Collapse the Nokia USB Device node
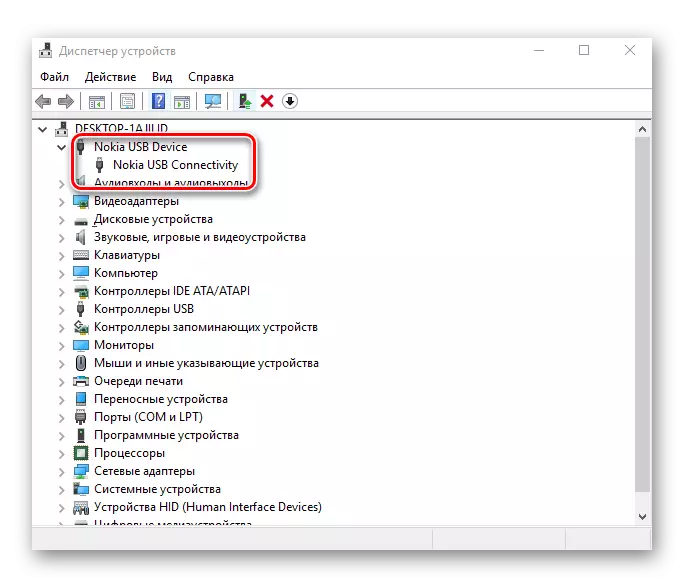 [62, 147]
